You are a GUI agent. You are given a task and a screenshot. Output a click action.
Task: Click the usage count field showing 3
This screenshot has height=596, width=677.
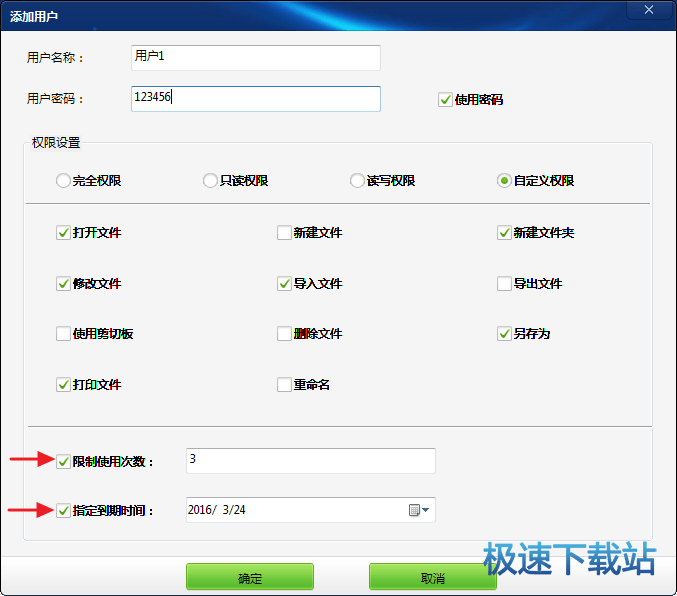click(x=311, y=461)
